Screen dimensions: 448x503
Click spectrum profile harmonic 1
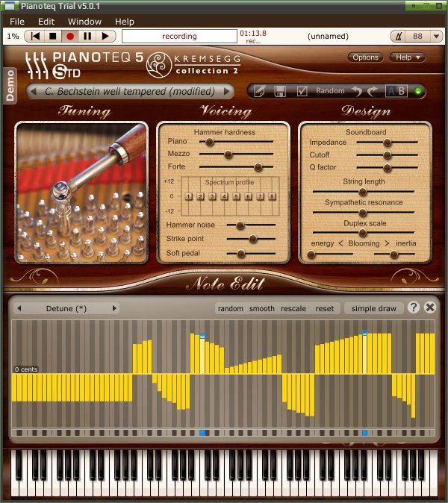189,196
